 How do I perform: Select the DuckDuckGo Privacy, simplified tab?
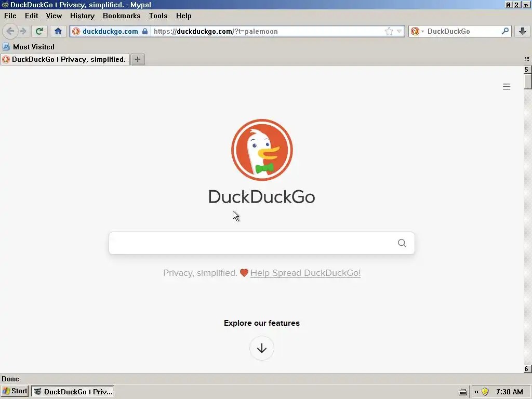65,59
